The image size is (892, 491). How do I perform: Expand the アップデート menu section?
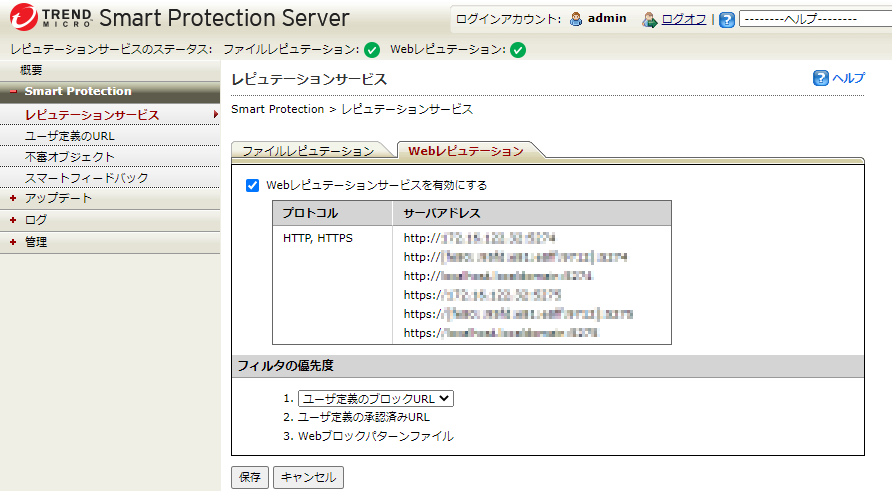click(x=13, y=199)
